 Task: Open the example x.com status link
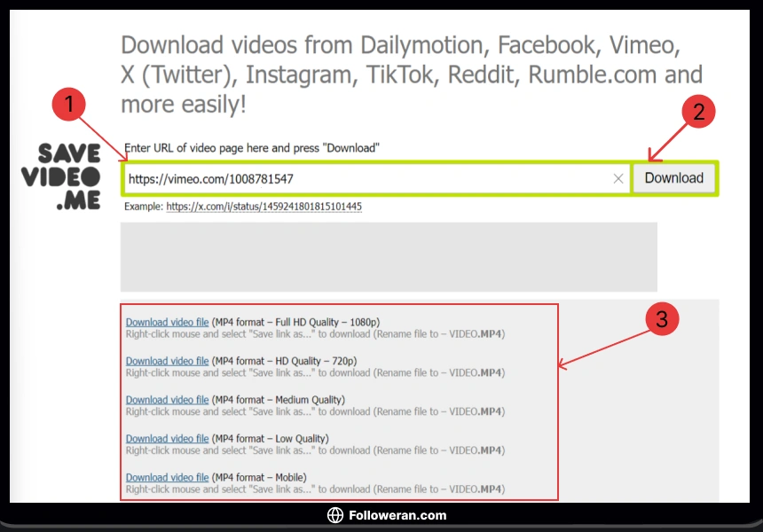(264, 207)
